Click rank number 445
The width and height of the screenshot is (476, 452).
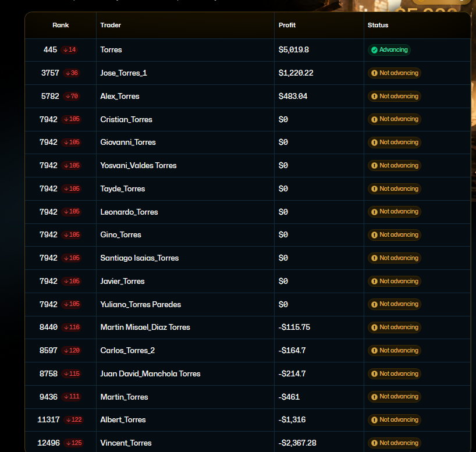[50, 50]
